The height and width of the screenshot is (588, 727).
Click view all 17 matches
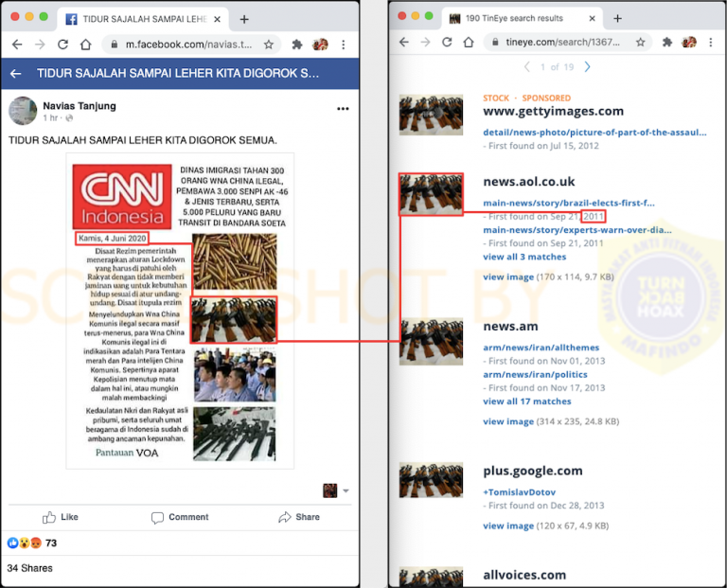point(527,401)
